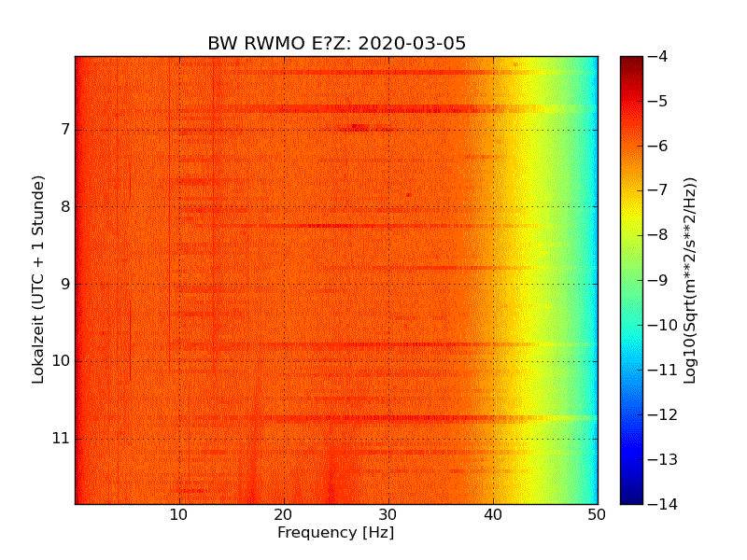Click the x-axis tick label 50
The image size is (747, 560).
(x=597, y=515)
